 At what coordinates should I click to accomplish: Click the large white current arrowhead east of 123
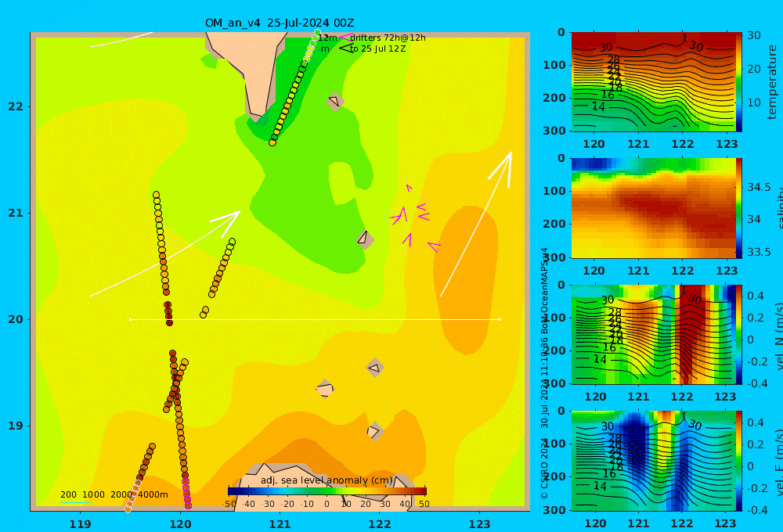[503, 168]
